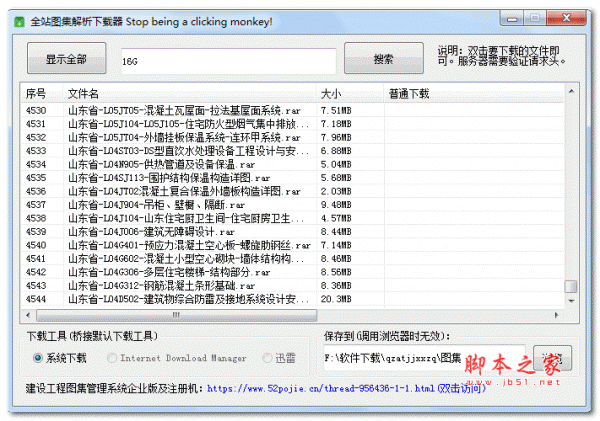600x421 pixels.
Task: Click the size cell 20.3MB
Action: tap(336, 299)
